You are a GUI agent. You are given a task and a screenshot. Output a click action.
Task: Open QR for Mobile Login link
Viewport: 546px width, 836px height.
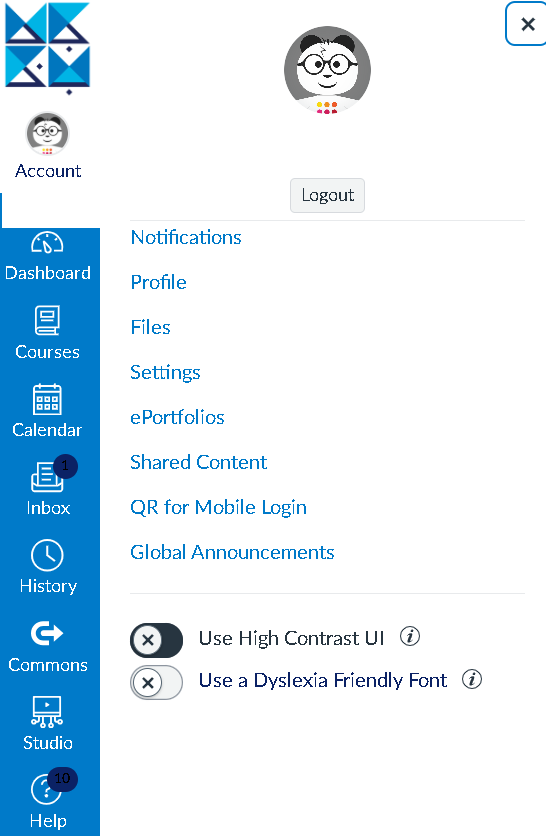click(219, 507)
